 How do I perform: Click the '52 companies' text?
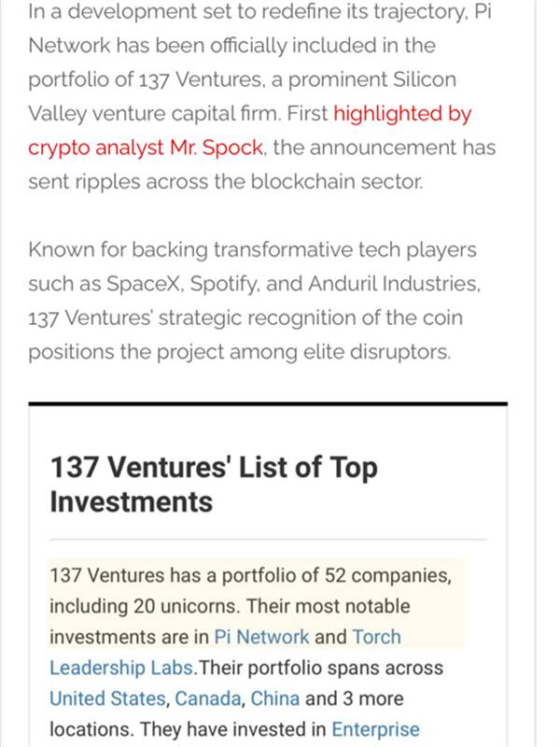386,575
